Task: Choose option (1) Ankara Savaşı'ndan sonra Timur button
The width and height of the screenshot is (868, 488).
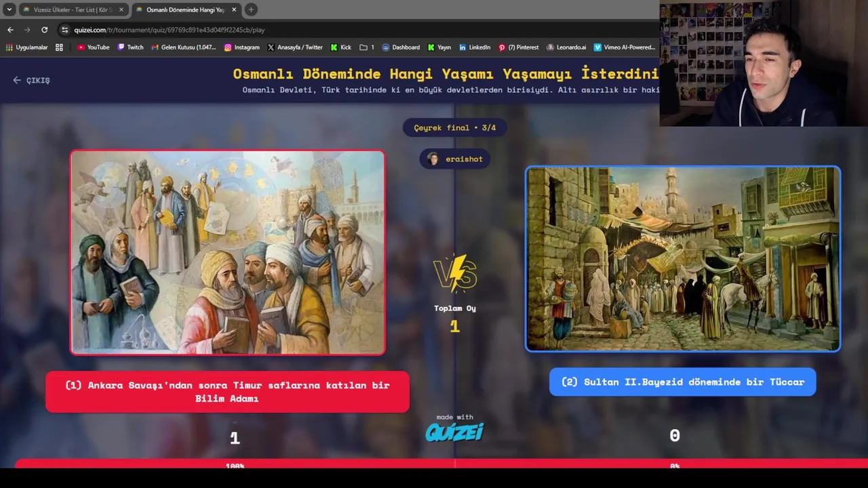Action: (227, 392)
